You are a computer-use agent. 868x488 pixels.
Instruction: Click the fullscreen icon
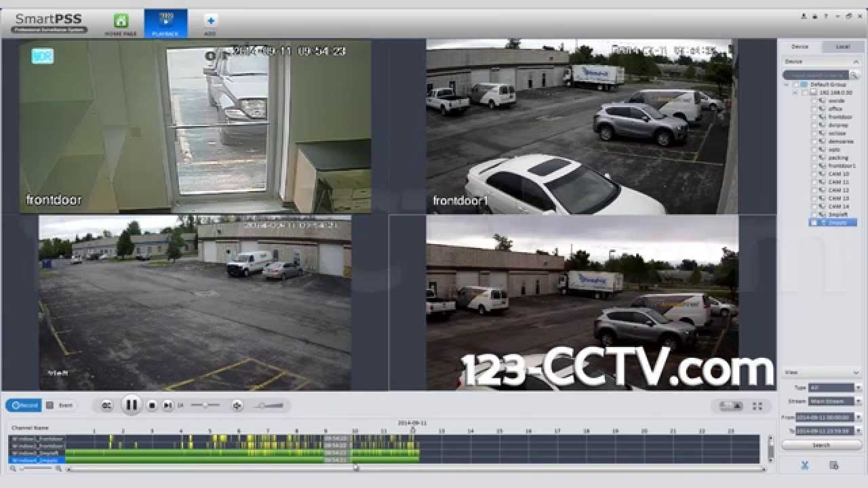coord(757,406)
